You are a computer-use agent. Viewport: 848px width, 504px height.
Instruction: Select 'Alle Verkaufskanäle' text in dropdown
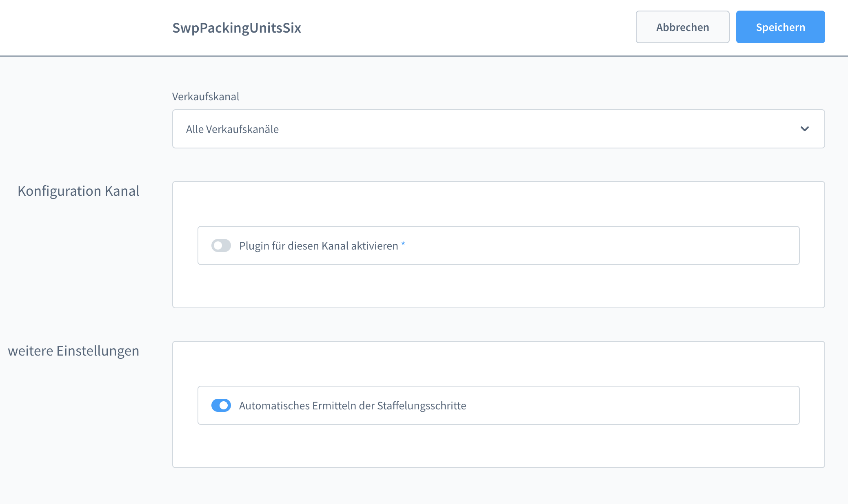coord(232,129)
